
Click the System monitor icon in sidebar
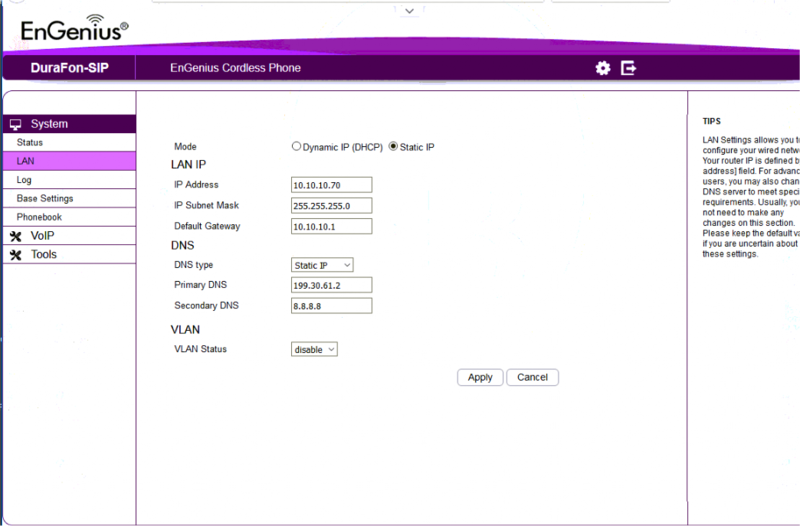point(15,124)
